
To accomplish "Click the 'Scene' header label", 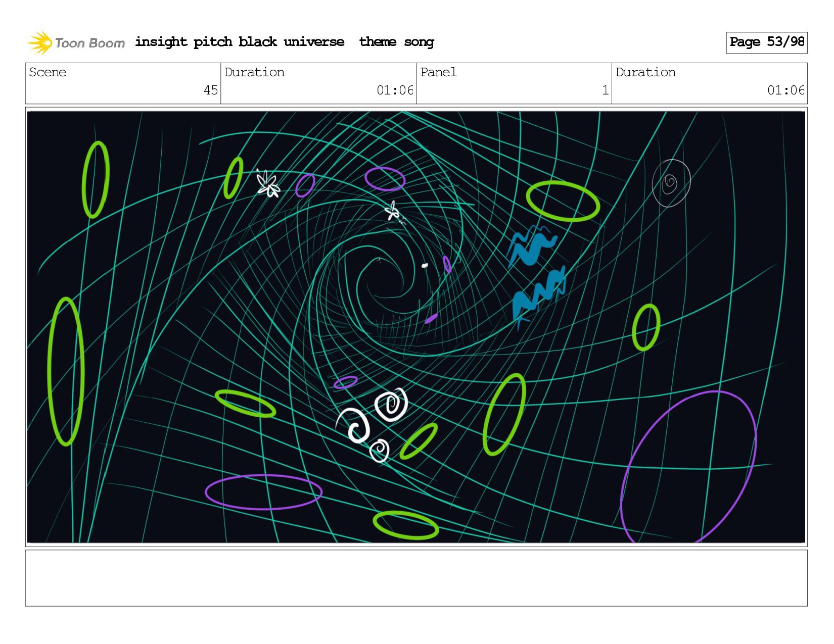I will [48, 72].
